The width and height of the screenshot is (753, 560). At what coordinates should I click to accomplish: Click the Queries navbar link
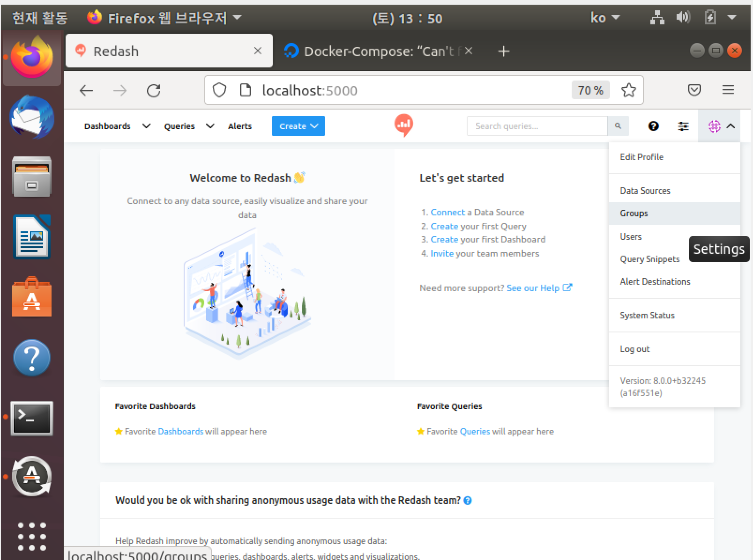pyautogui.click(x=179, y=126)
